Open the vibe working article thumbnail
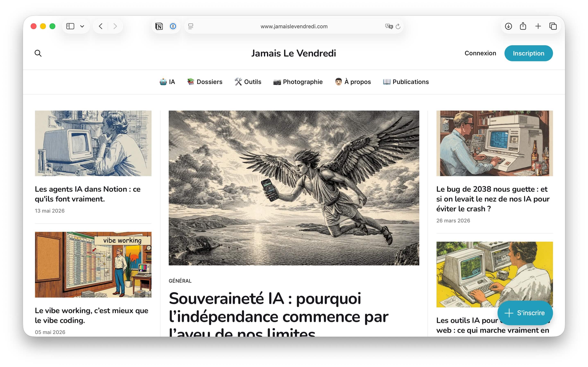 click(x=93, y=265)
